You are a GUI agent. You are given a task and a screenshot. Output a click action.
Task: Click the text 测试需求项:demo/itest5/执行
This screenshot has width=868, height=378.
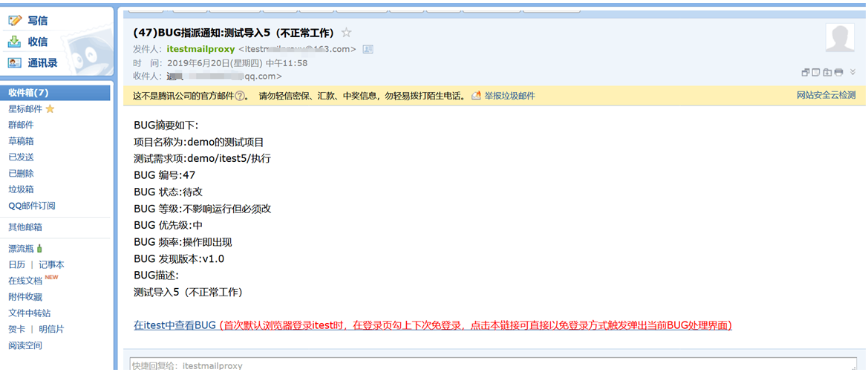tap(202, 159)
